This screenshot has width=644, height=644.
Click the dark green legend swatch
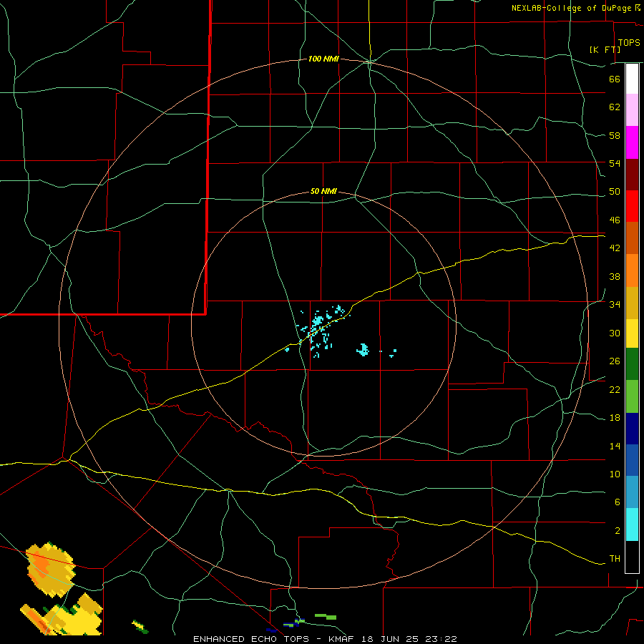pyautogui.click(x=632, y=364)
